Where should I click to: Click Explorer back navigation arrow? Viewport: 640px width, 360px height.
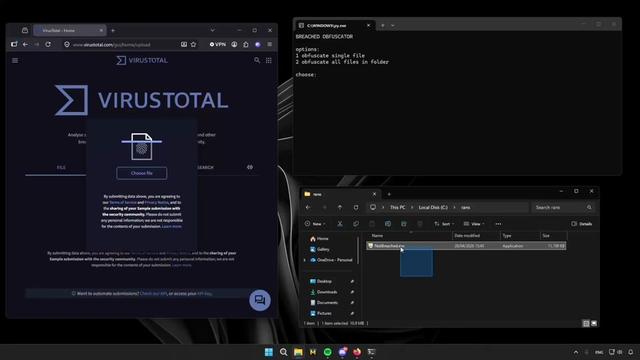pos(308,207)
